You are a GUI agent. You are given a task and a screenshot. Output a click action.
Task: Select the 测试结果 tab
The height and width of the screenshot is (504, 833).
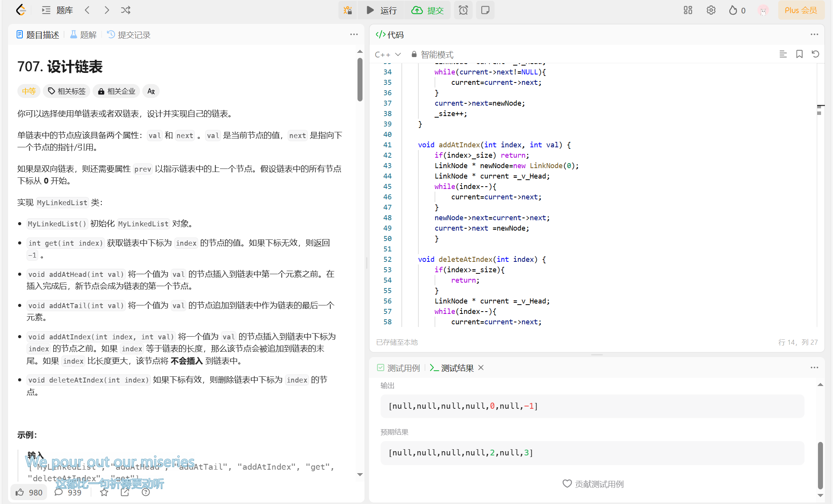pyautogui.click(x=452, y=368)
